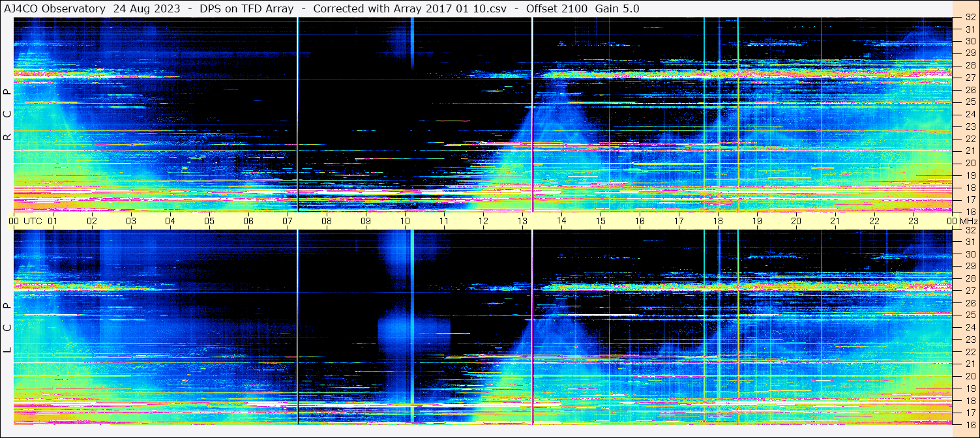Select hour mark 22 on the UTC axis
Image resolution: width=980 pixels, height=438 pixels.
874,221
